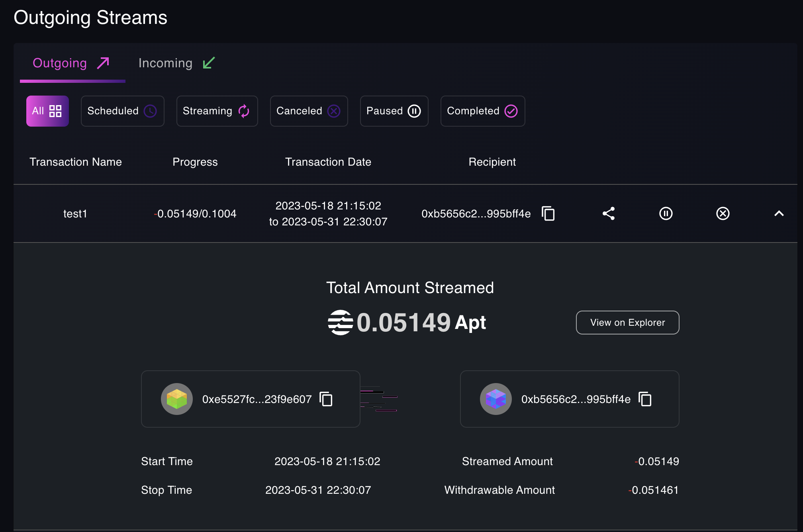Screen dimensions: 803x532
Task: Click the Aptos token logo
Action: 340,322
